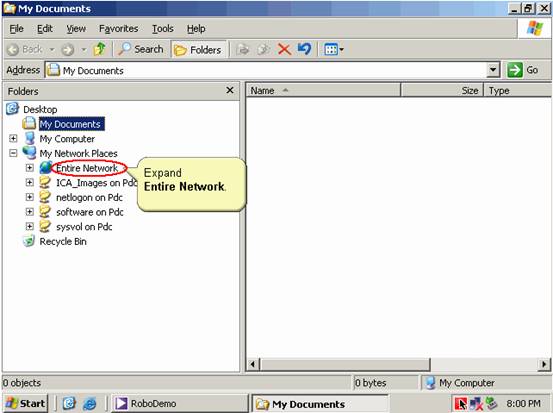Open the Search toolbar button

tap(141, 49)
